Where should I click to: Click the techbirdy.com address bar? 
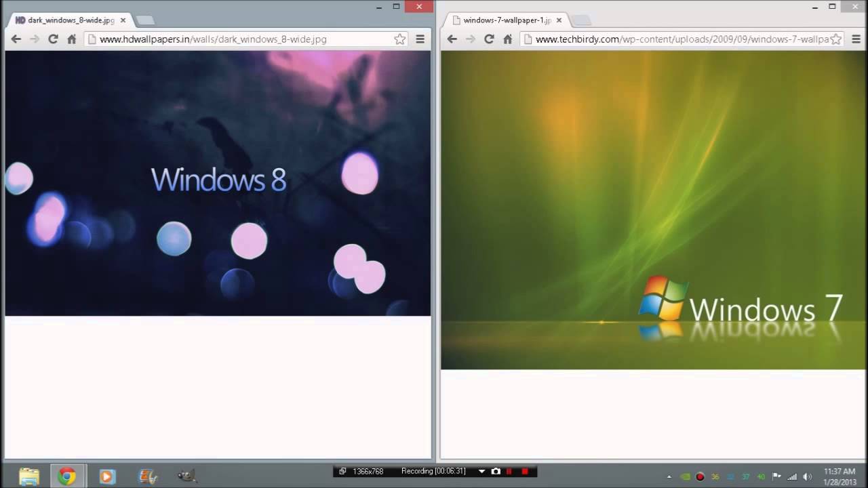pos(683,39)
